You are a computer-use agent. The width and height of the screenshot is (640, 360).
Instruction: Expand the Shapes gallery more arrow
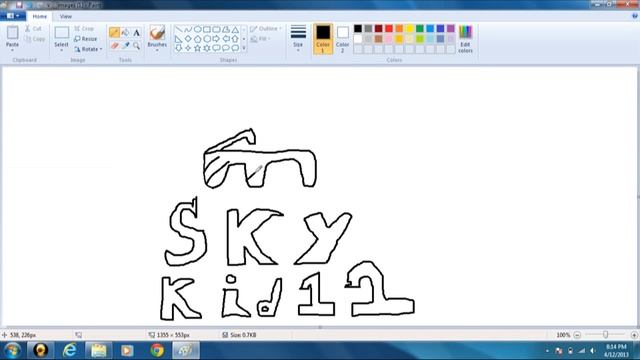click(x=244, y=48)
